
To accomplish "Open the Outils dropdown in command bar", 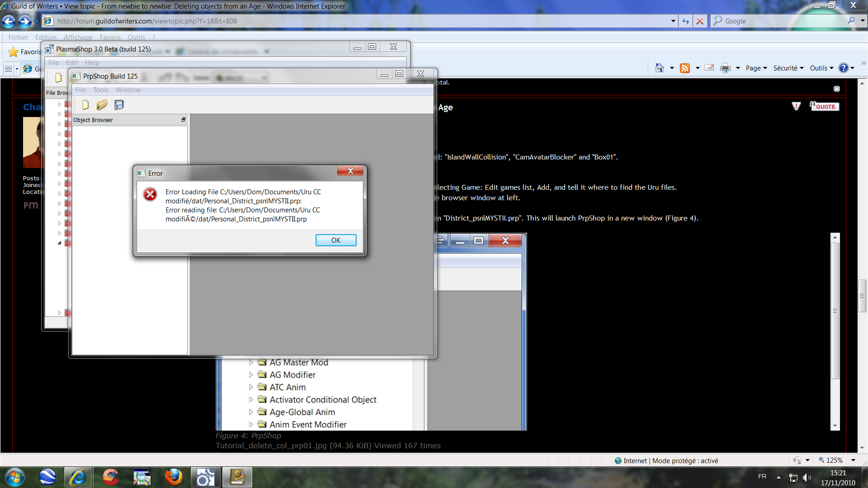I will 821,68.
